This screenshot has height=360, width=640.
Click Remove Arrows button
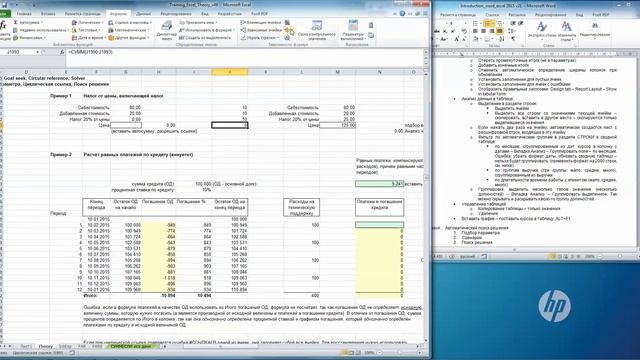(x=260, y=38)
